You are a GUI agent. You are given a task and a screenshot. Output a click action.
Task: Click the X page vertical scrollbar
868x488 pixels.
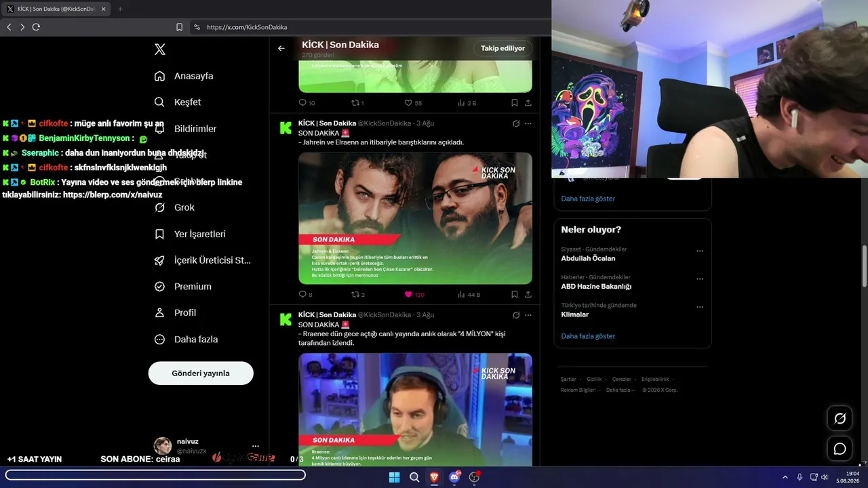point(864,266)
